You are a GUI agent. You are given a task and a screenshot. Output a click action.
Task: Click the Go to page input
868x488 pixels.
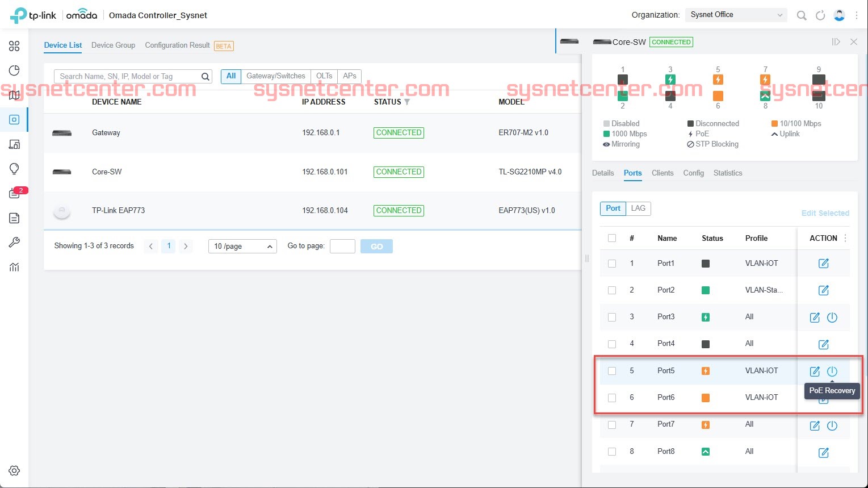pos(342,247)
